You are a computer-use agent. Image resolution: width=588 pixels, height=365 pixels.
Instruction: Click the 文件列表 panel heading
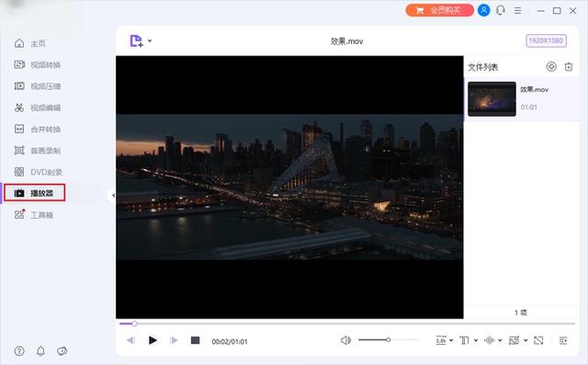coord(483,67)
